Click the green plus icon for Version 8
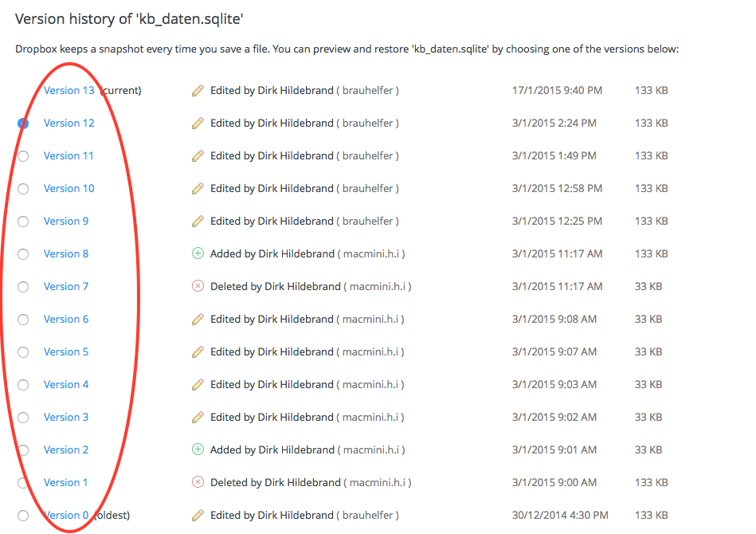 click(198, 253)
